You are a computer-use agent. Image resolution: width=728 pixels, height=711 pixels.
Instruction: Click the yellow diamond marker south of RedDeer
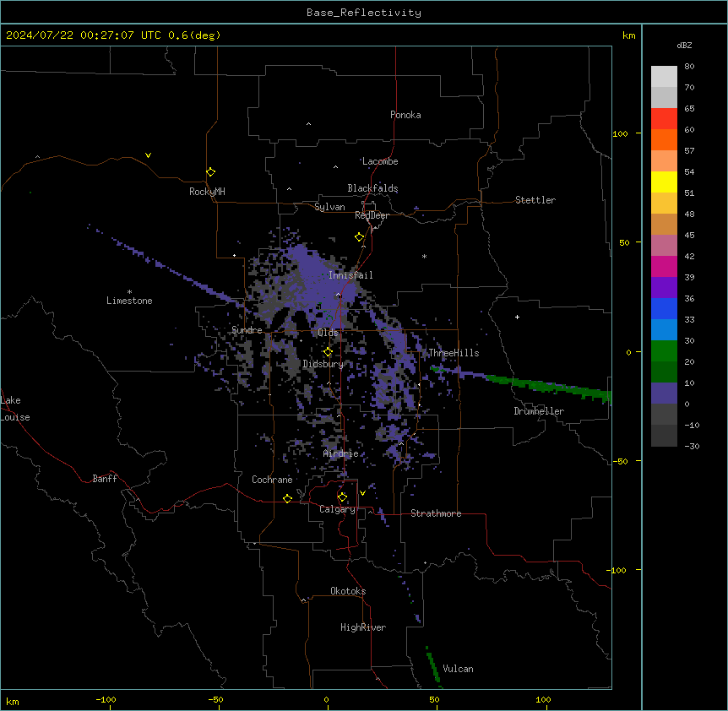(x=360, y=237)
